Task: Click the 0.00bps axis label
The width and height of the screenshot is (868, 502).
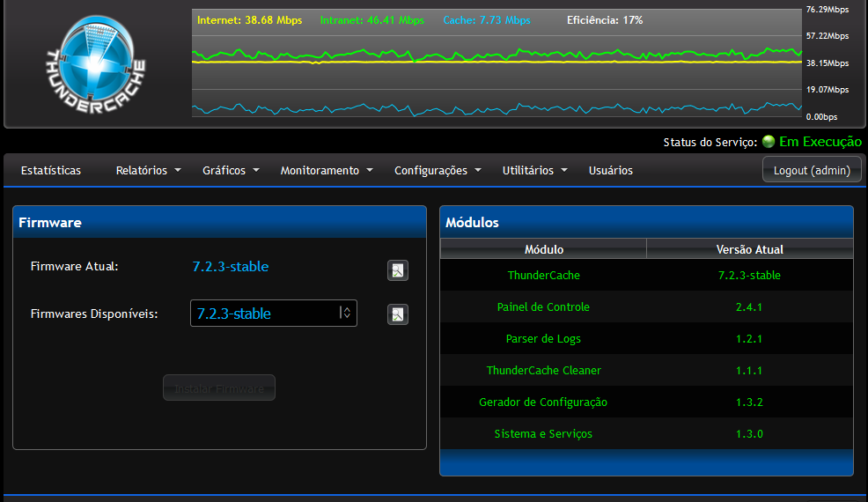Action: (x=821, y=117)
